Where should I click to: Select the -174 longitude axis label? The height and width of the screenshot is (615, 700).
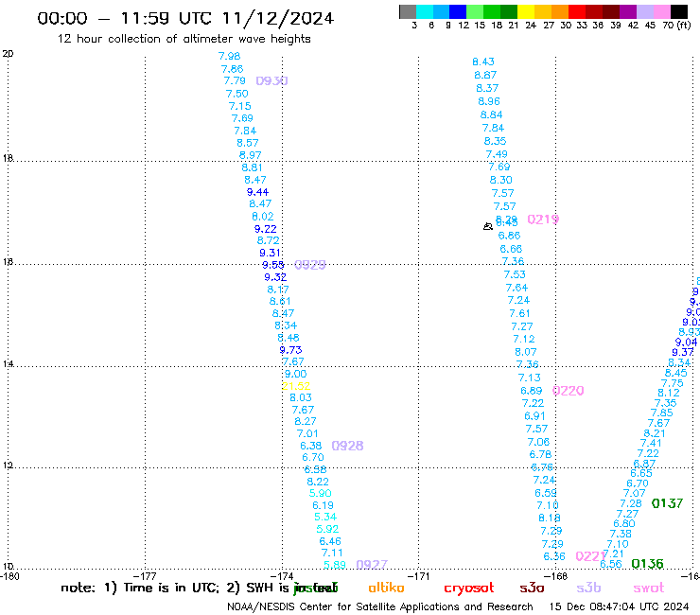282,576
